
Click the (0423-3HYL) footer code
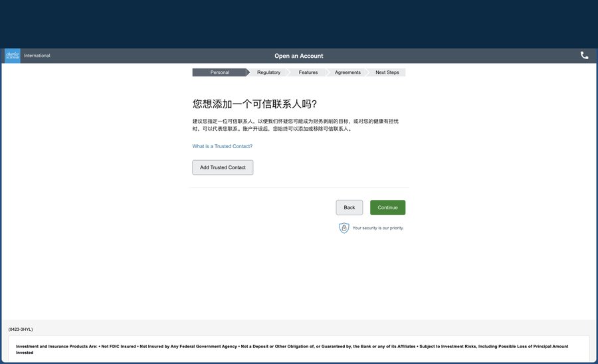tap(21, 329)
